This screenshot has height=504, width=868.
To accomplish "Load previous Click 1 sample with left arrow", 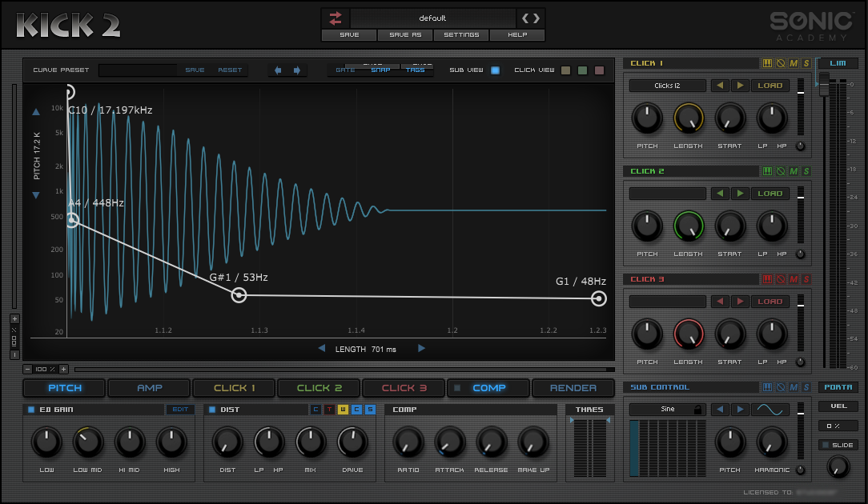I will click(x=720, y=85).
